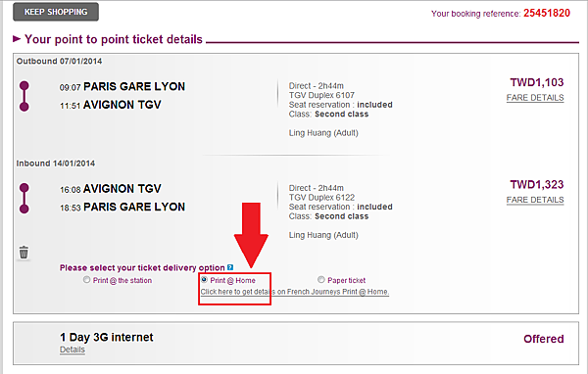Click the inbound journey route line icon
The image size is (588, 374).
coord(24,198)
